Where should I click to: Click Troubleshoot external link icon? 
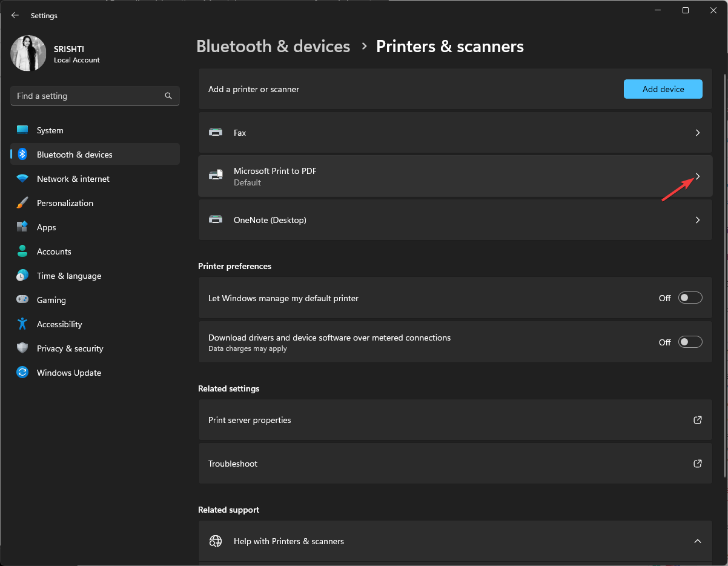tap(698, 464)
